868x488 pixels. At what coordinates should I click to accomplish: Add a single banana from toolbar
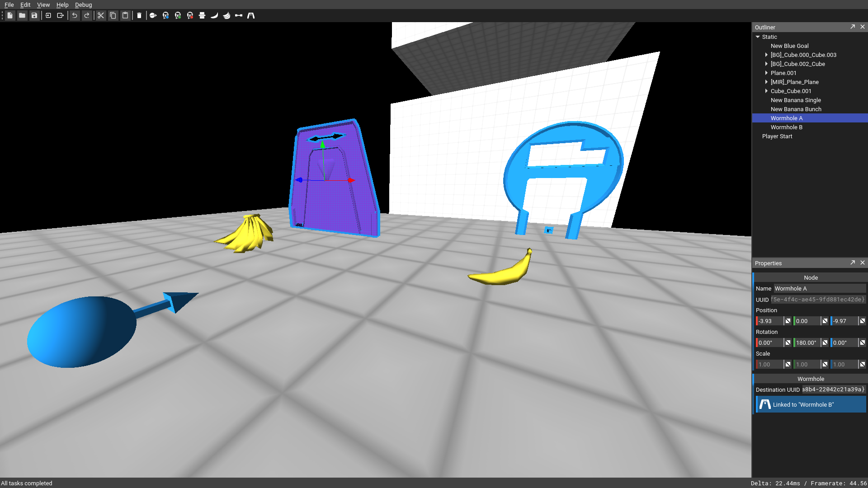[214, 15]
